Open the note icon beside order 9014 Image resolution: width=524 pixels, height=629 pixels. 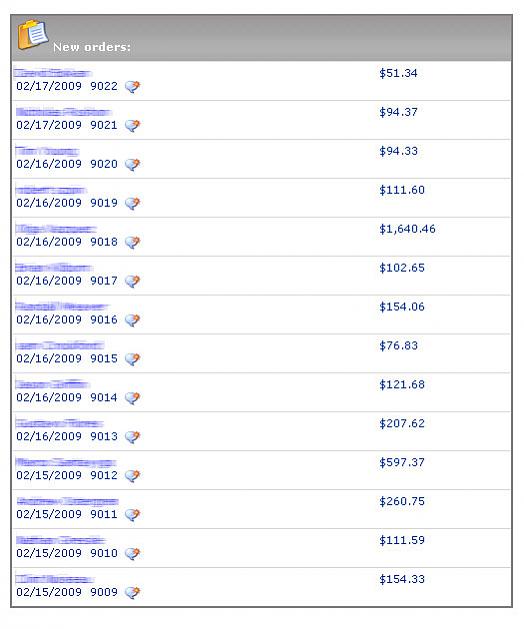(x=132, y=398)
